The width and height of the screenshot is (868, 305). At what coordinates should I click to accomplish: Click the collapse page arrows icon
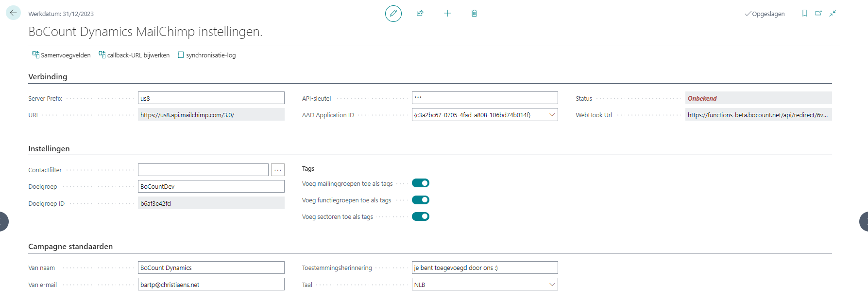pos(833,13)
